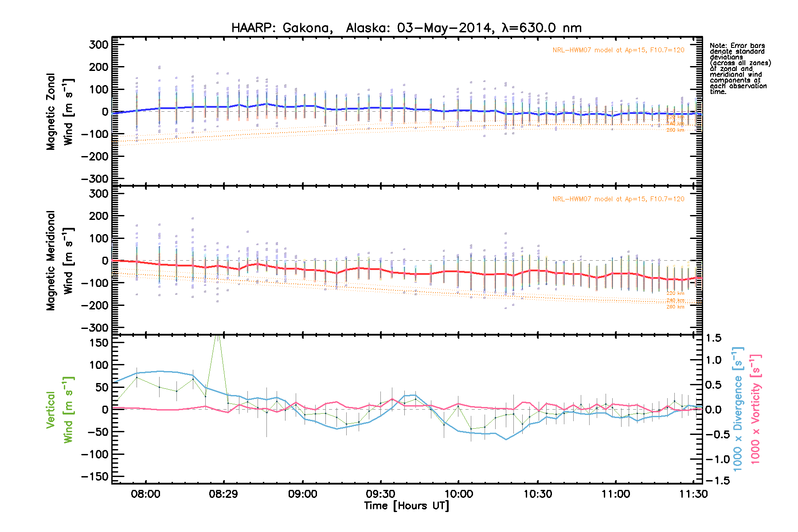The height and width of the screenshot is (532, 798).
Task: Click the 260 km label in meridional panel
Action: (675, 307)
